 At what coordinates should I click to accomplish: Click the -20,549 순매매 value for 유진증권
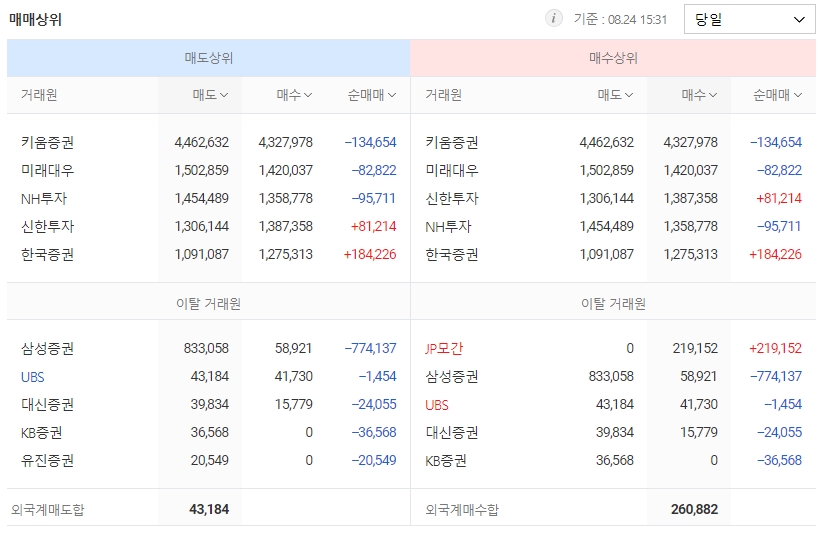(x=374, y=461)
